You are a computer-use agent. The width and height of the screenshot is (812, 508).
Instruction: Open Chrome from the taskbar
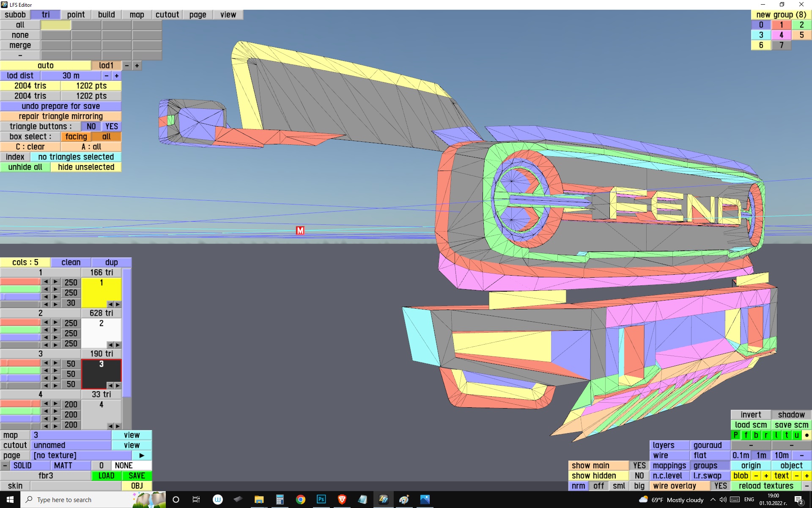tap(300, 500)
